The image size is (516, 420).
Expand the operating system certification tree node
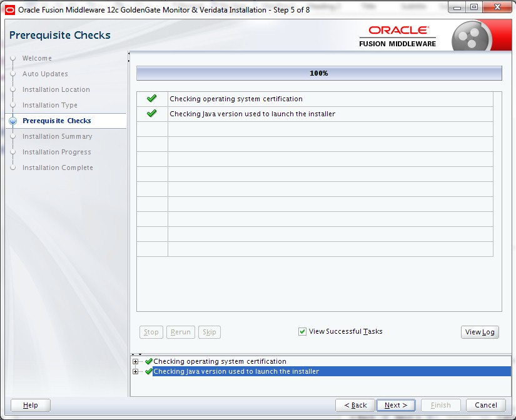pyautogui.click(x=135, y=361)
